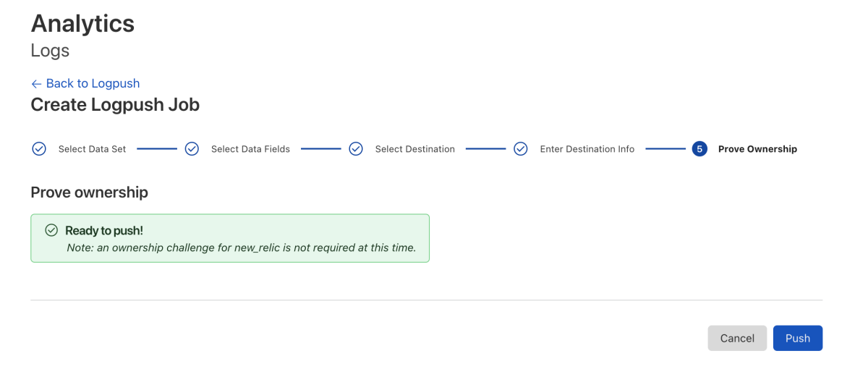Click the step 5 number circle

(699, 149)
